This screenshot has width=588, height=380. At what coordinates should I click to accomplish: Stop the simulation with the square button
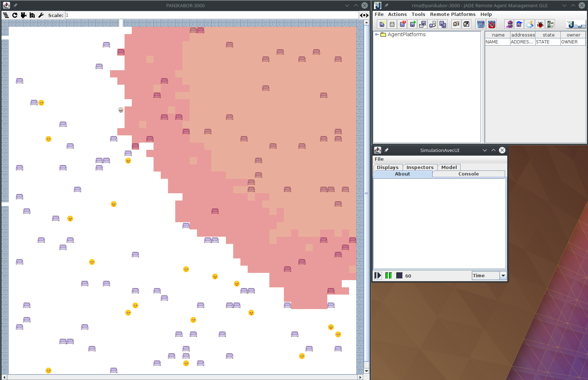399,276
